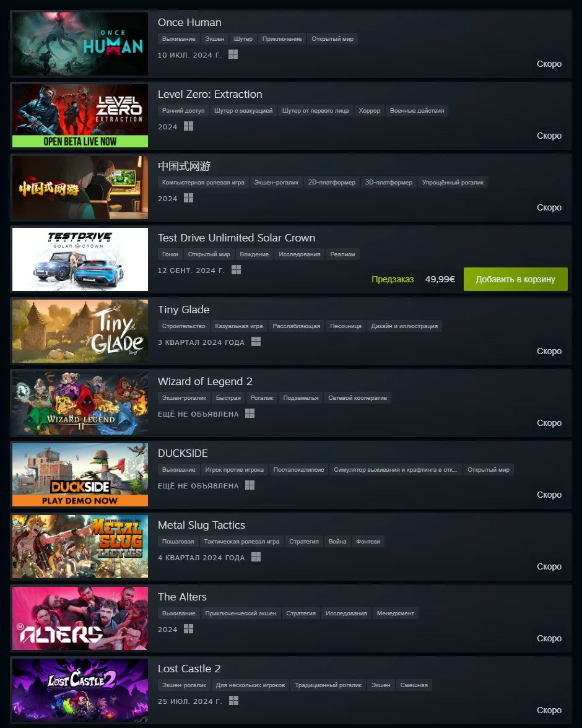
Task: Click the Windows icon beside Once Human's date
Action: coord(233,54)
